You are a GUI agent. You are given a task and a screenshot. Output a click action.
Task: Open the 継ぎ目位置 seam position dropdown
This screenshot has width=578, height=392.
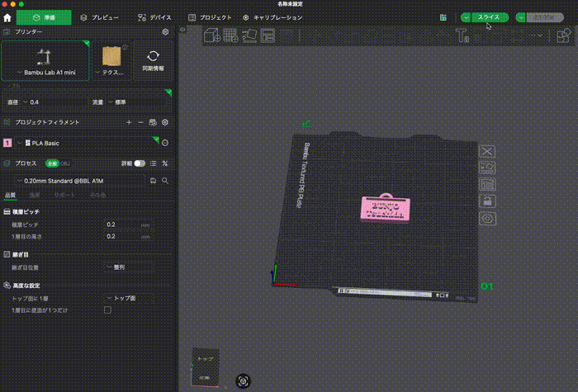tap(127, 267)
